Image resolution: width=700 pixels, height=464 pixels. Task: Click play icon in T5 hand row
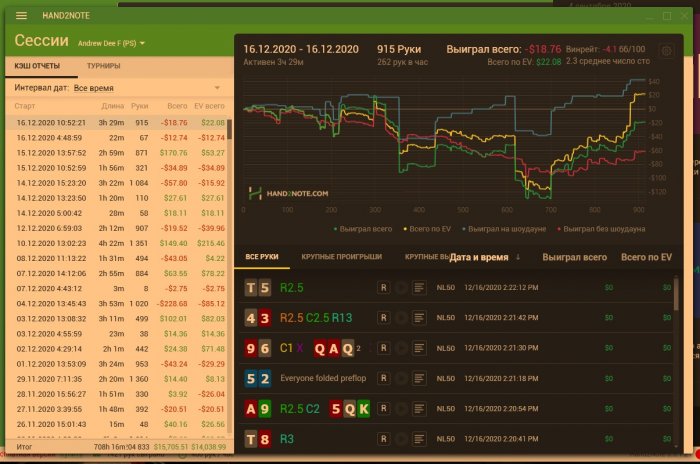(401, 288)
